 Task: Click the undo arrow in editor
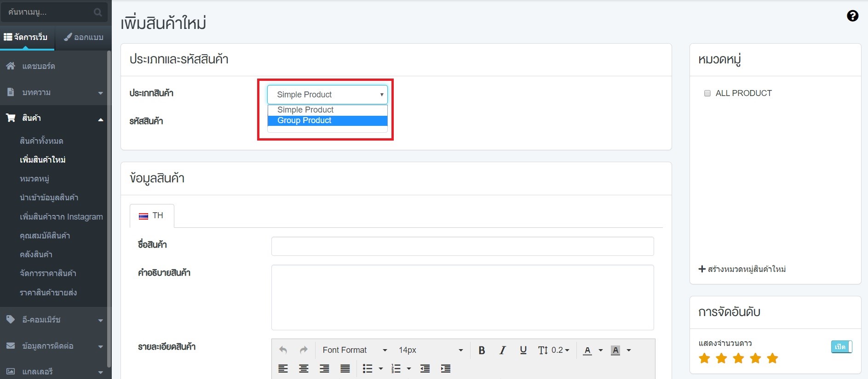[x=283, y=351]
